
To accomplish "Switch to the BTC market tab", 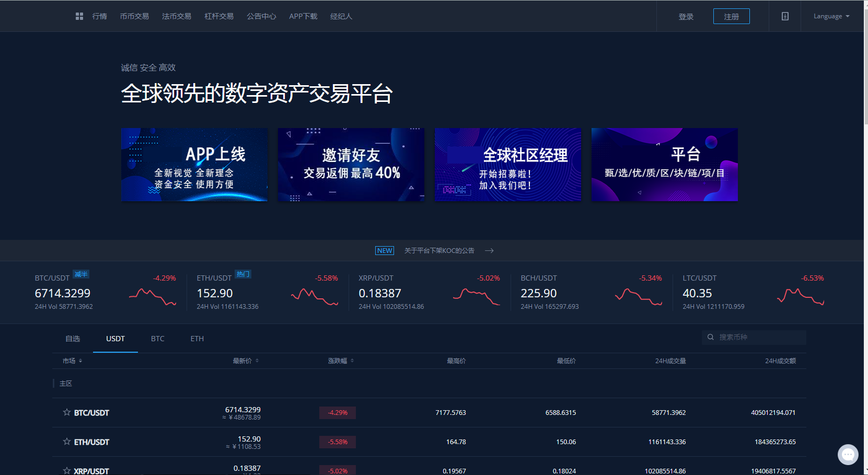I will [x=158, y=339].
